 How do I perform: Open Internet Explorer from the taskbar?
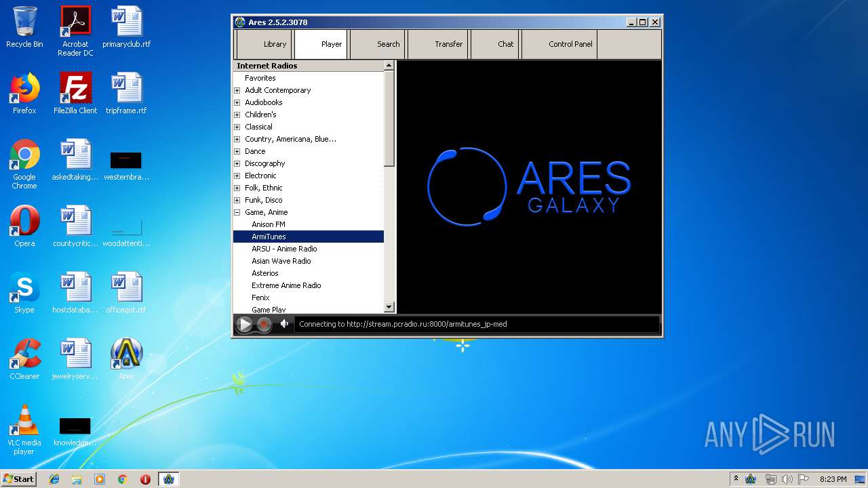point(54,479)
